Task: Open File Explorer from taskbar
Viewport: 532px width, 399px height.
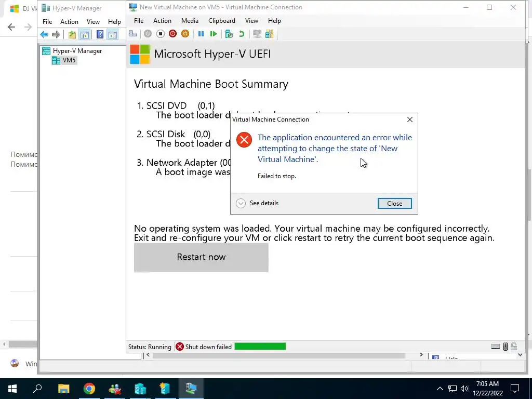Action: [63, 389]
